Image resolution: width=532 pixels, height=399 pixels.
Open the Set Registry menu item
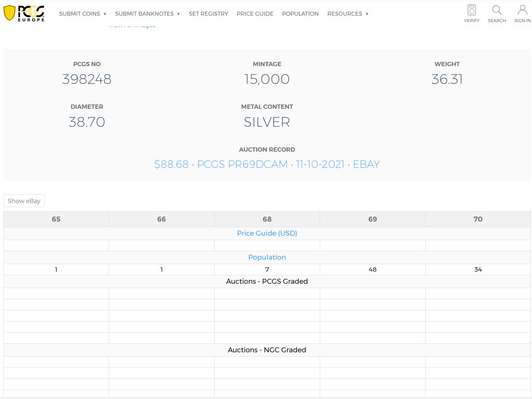click(x=208, y=14)
